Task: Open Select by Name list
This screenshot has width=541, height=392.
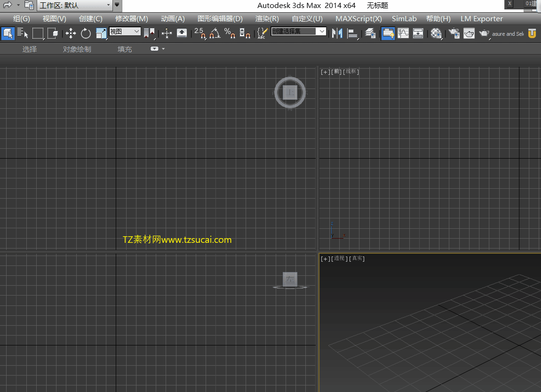Action: click(23, 33)
